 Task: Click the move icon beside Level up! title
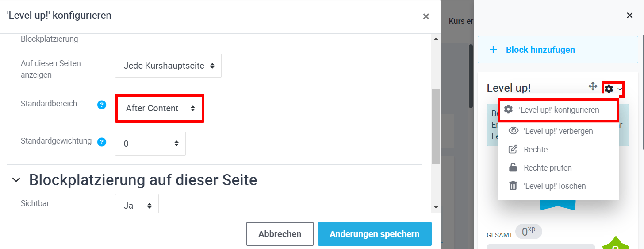tap(593, 86)
